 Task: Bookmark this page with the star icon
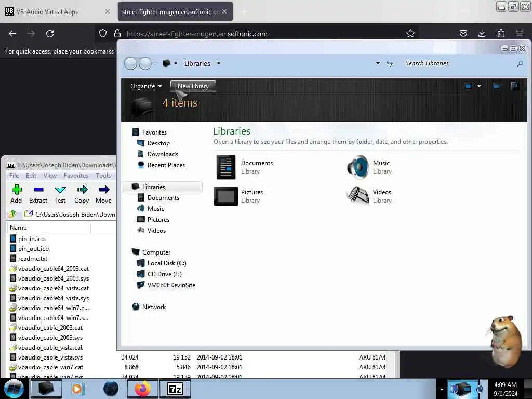tap(410, 33)
